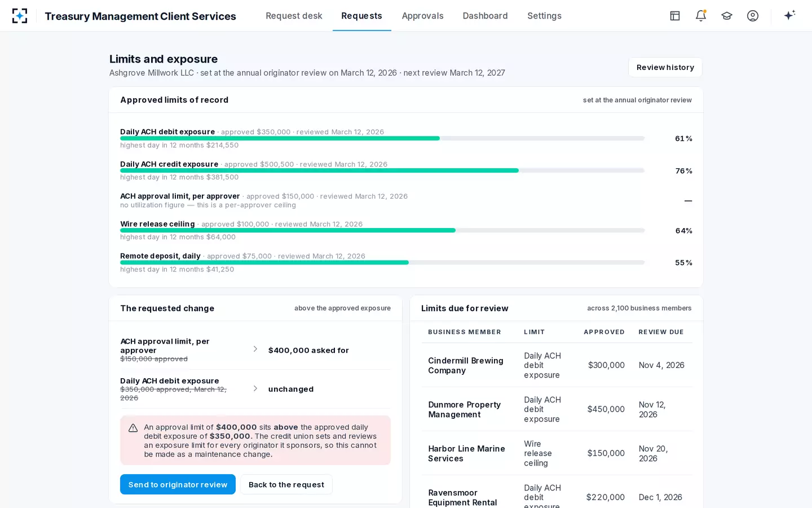Viewport: 812px width, 508px height.
Task: Click the Treasury Management app logo
Action: pyautogui.click(x=20, y=16)
